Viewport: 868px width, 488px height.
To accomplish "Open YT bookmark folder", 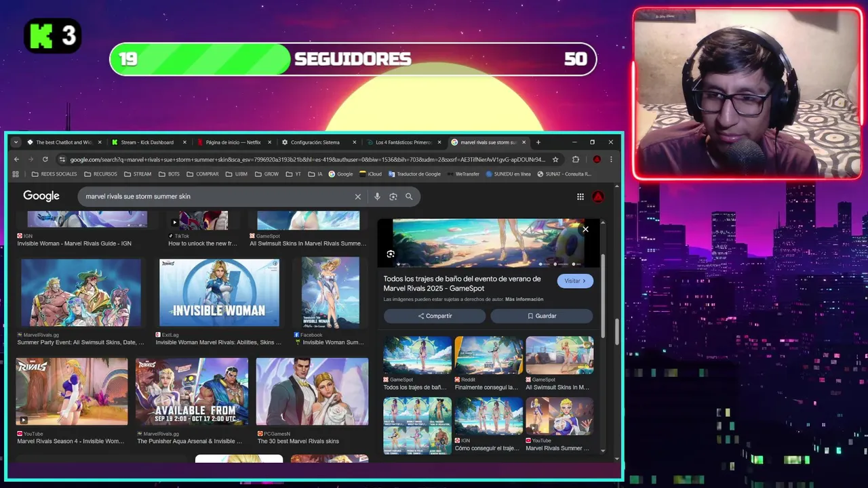I will click(x=294, y=174).
